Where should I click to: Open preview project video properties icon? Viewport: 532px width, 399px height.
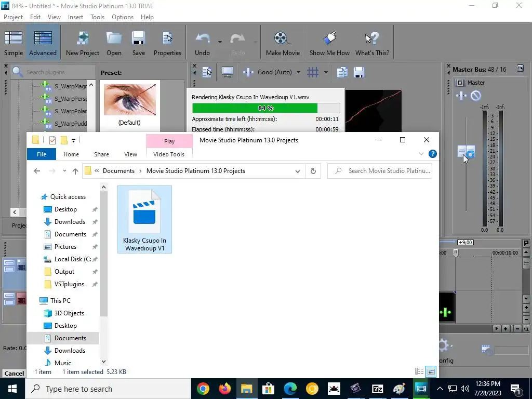pyautogui.click(x=207, y=72)
